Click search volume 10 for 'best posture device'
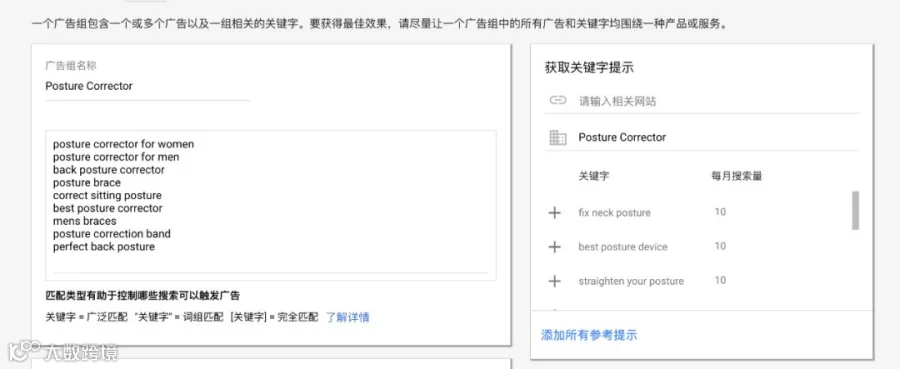Screen dimensions: 900x369 pos(720,246)
